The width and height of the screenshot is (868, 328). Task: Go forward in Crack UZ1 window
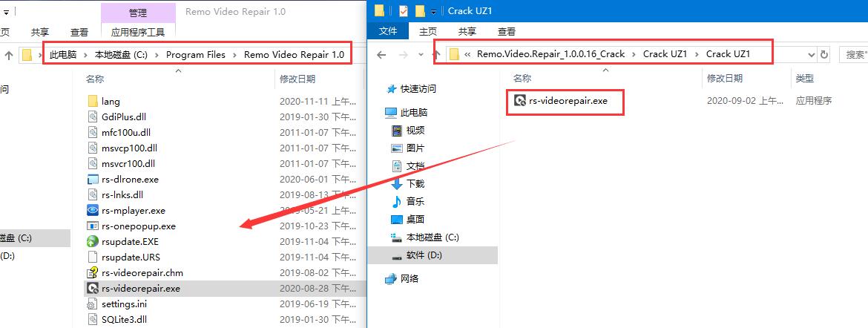pyautogui.click(x=404, y=54)
